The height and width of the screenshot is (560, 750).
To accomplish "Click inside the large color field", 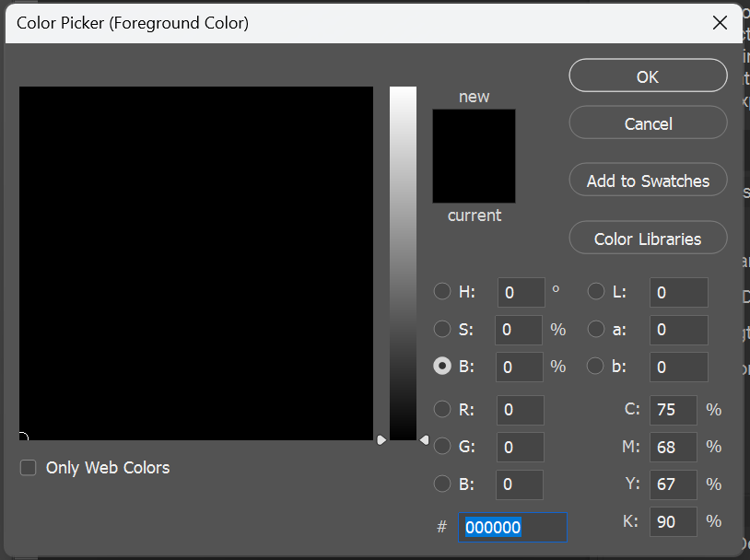I will pos(195,262).
